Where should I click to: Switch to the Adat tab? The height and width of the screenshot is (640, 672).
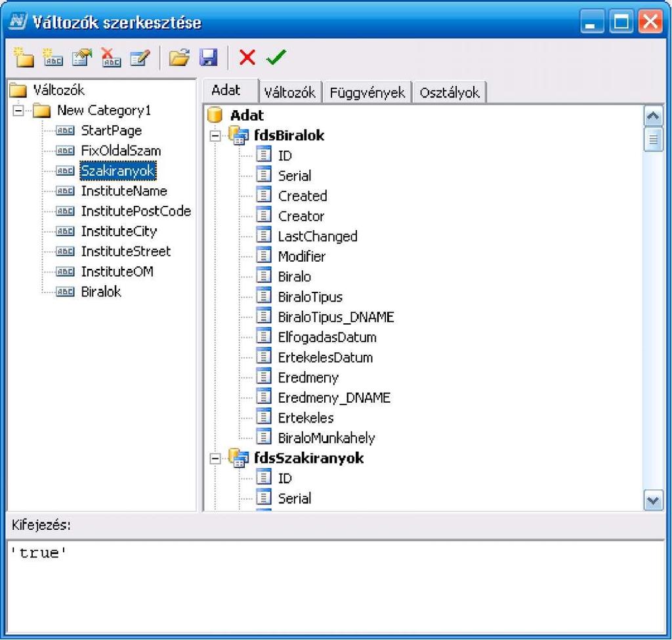pos(230,90)
